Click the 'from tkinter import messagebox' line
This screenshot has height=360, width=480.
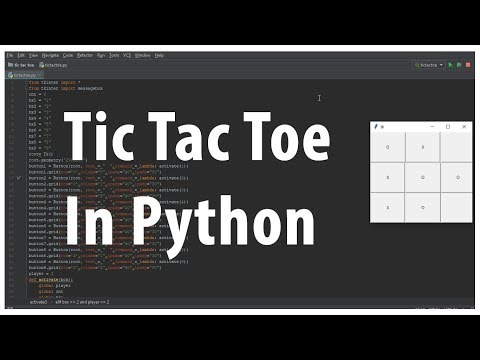point(66,88)
